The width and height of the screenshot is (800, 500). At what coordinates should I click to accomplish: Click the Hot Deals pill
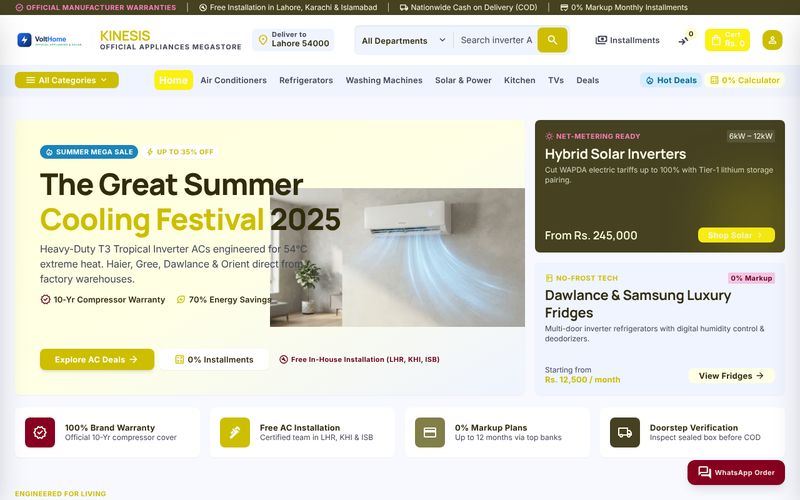[671, 80]
